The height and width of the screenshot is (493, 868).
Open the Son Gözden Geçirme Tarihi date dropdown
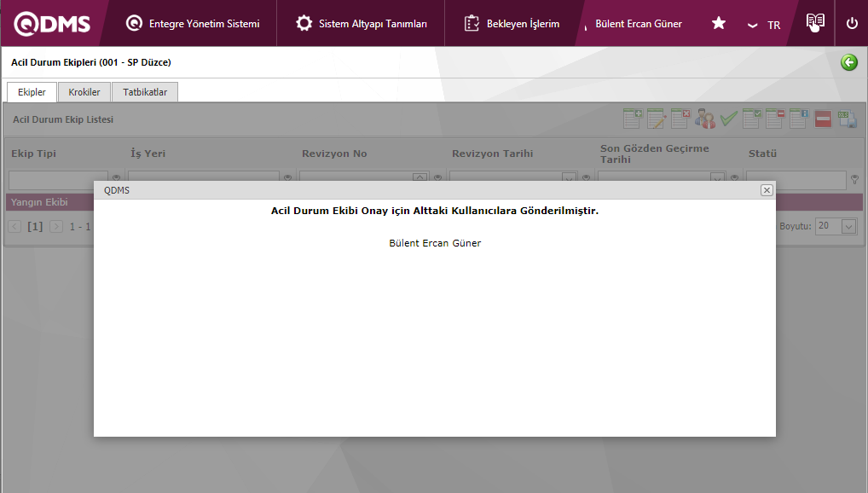[x=718, y=179]
